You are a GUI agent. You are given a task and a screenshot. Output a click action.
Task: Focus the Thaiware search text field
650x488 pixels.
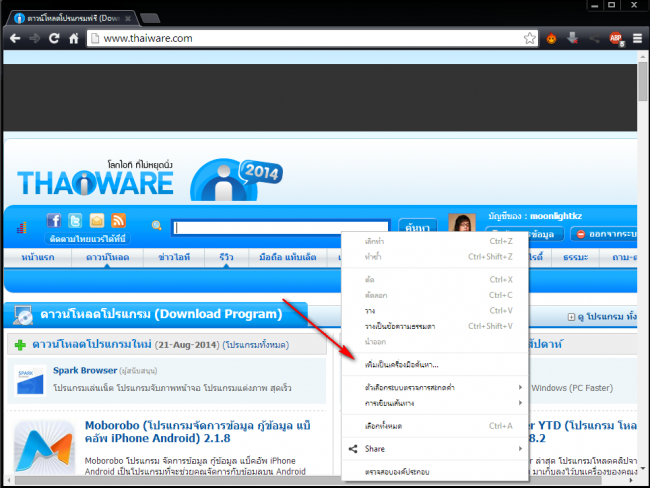pos(281,228)
